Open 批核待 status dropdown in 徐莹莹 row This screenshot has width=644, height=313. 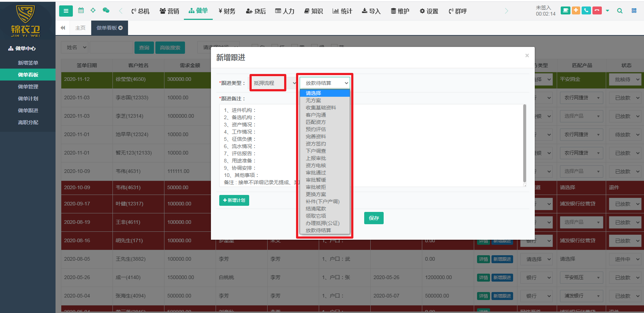click(626, 79)
